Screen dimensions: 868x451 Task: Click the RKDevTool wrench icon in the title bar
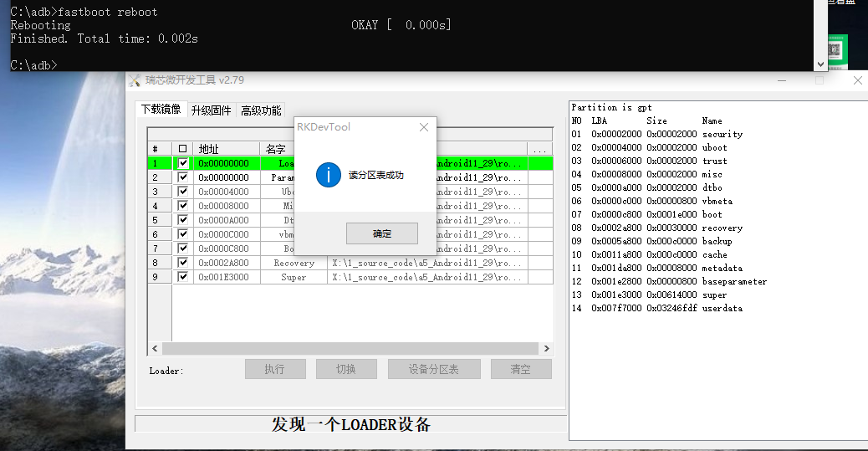(135, 80)
